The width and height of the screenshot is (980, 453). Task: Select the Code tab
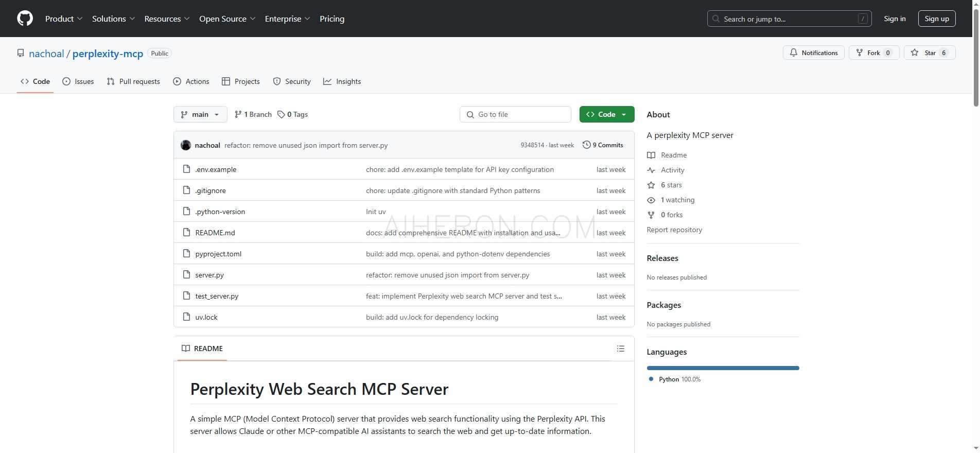[35, 81]
